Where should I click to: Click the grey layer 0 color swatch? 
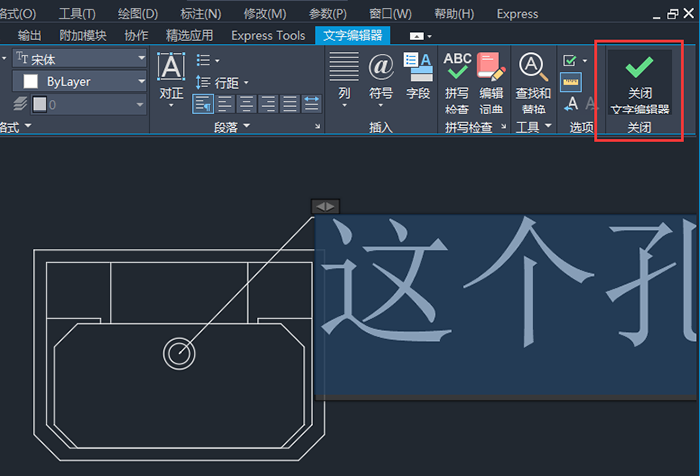(x=40, y=104)
